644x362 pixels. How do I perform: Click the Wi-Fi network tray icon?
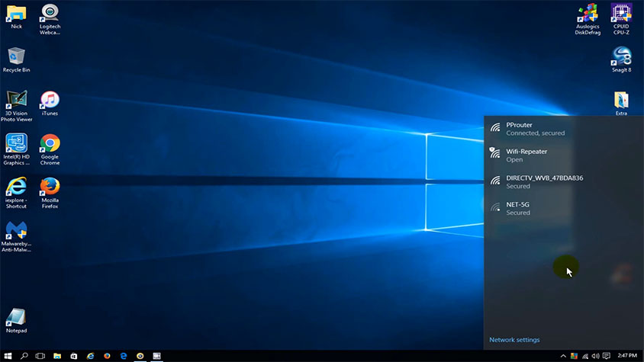584,356
